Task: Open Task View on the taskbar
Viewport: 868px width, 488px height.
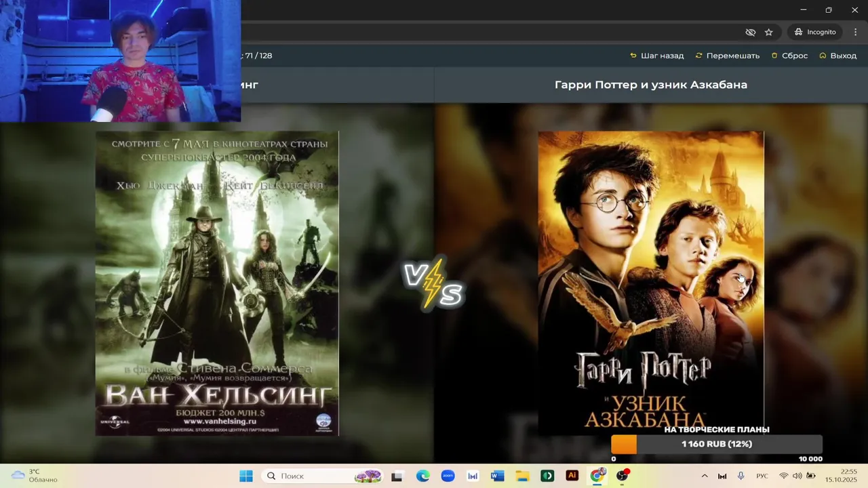Action: 397,476
